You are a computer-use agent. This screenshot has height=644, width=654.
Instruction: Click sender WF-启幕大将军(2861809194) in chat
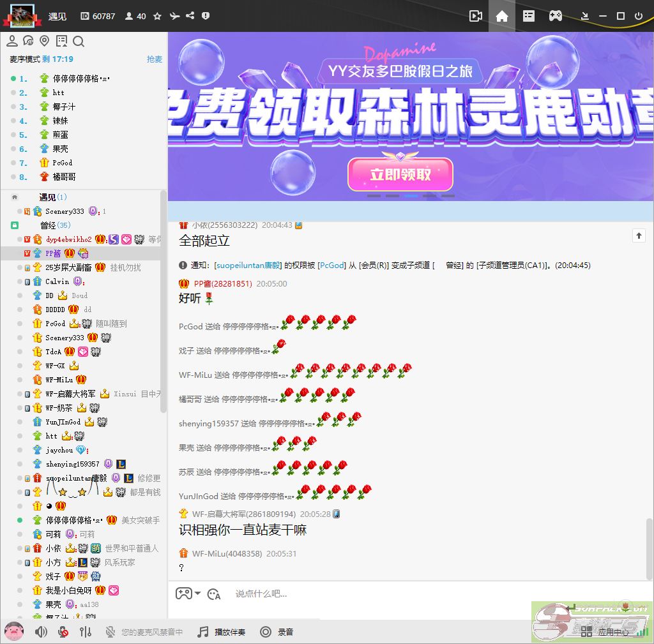243,514
